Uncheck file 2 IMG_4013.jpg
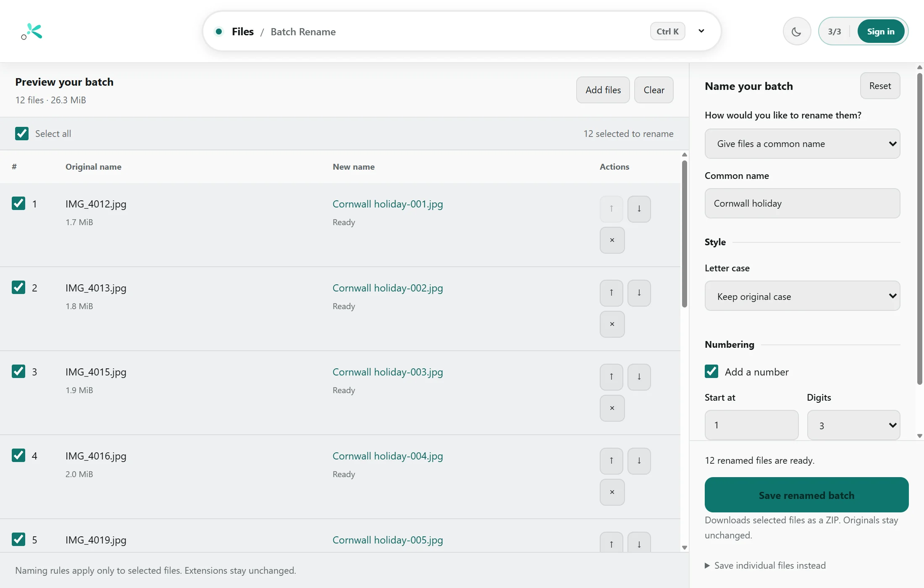924x588 pixels. [x=18, y=287]
